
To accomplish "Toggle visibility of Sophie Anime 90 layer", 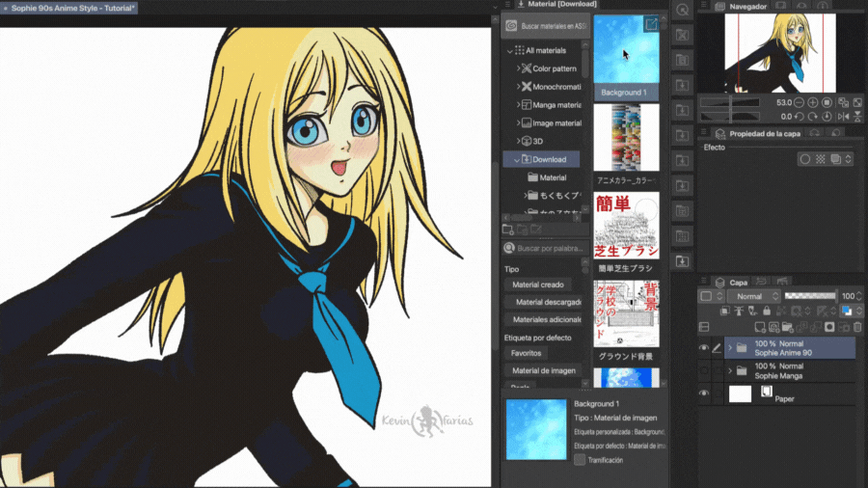I will 704,348.
